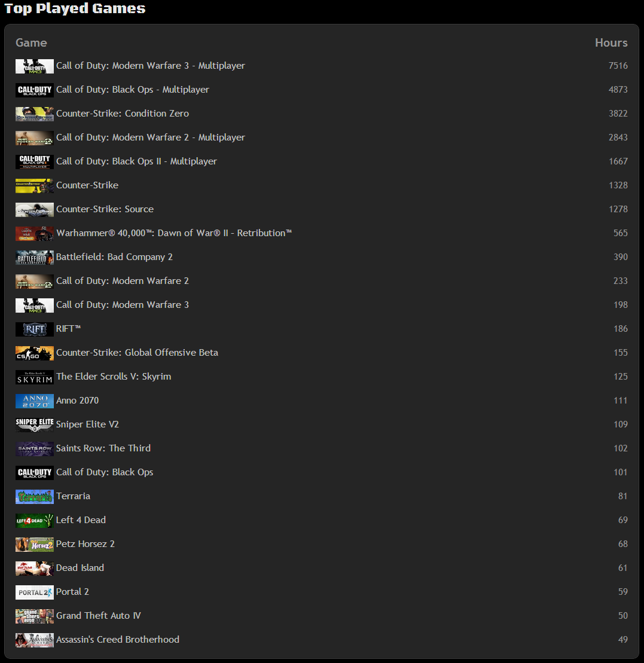Image resolution: width=644 pixels, height=663 pixels.
Task: Click the Battlefield Bad Company 2 thumbnail
Action: (x=35, y=258)
